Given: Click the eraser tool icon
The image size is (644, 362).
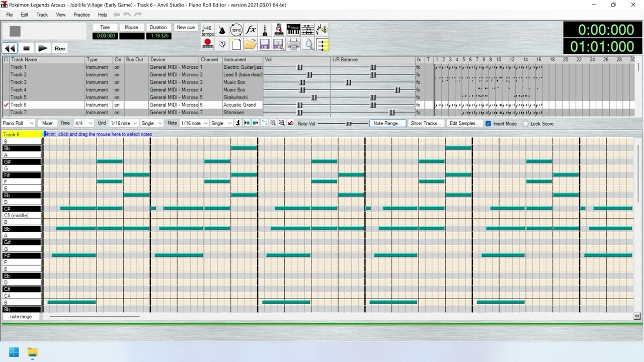Looking at the screenshot, I should tap(291, 123).
